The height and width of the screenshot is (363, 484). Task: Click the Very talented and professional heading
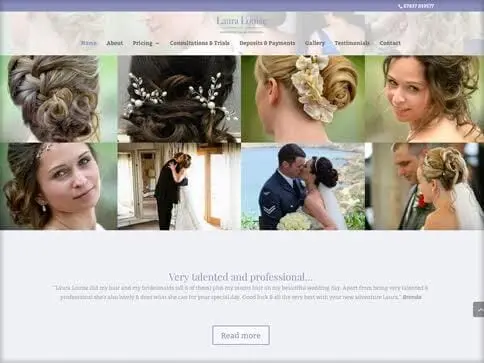click(240, 277)
